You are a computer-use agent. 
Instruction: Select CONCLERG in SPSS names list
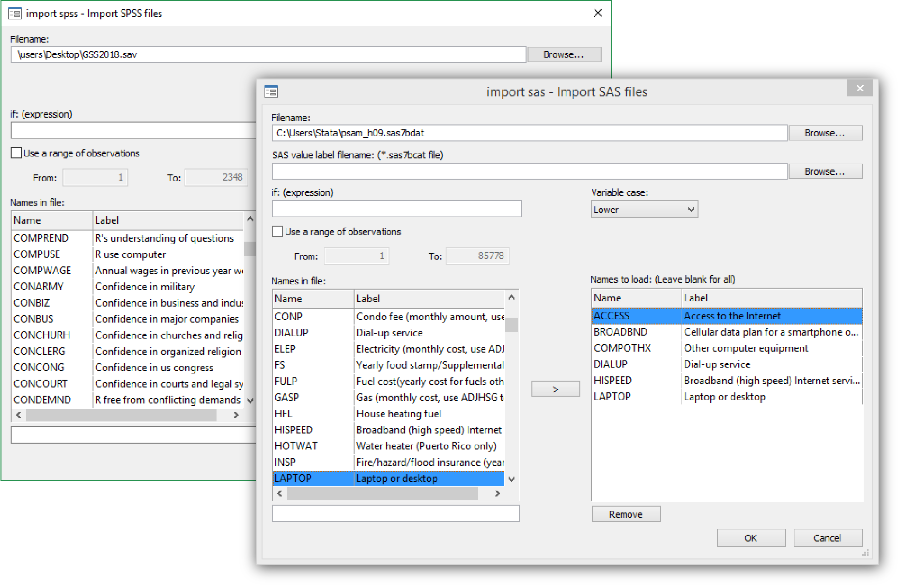[127, 351]
